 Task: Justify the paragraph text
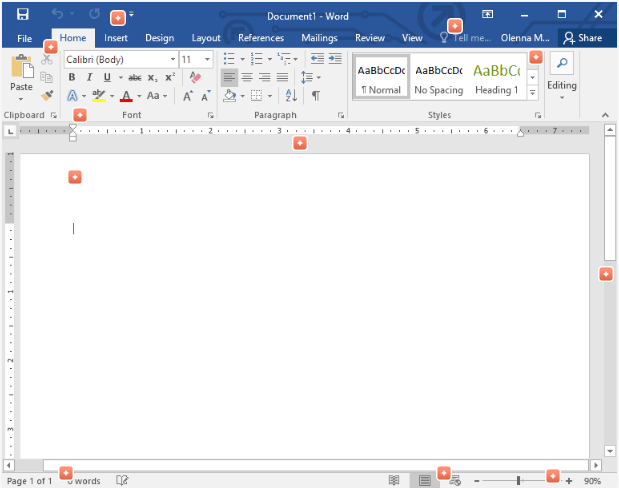[x=282, y=77]
